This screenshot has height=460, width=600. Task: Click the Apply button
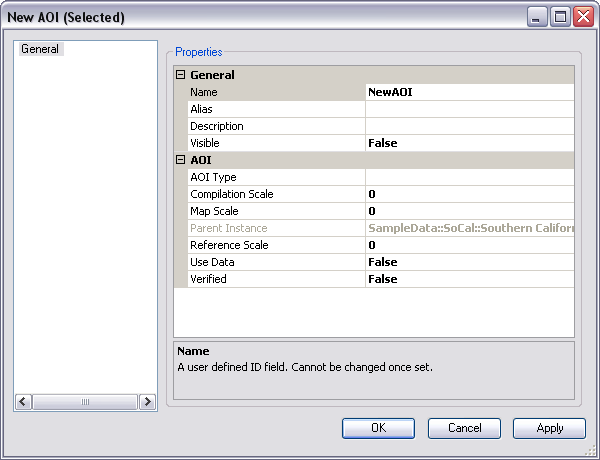coord(549,428)
